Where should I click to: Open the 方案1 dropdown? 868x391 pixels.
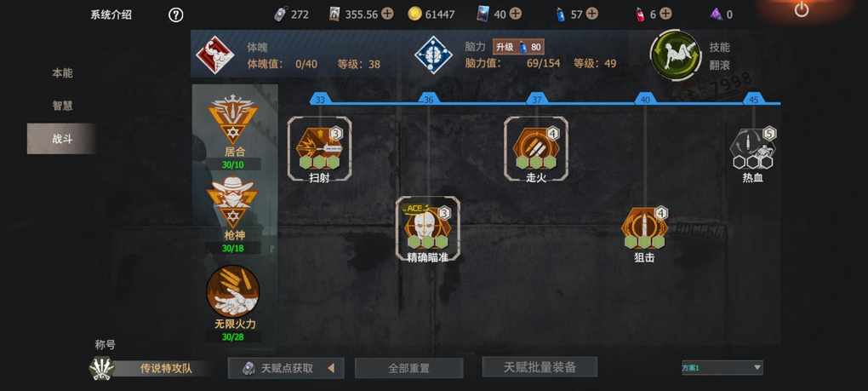click(722, 367)
